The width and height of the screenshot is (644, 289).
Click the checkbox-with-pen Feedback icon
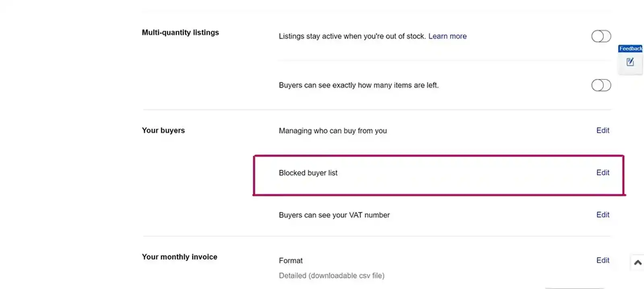click(x=630, y=62)
